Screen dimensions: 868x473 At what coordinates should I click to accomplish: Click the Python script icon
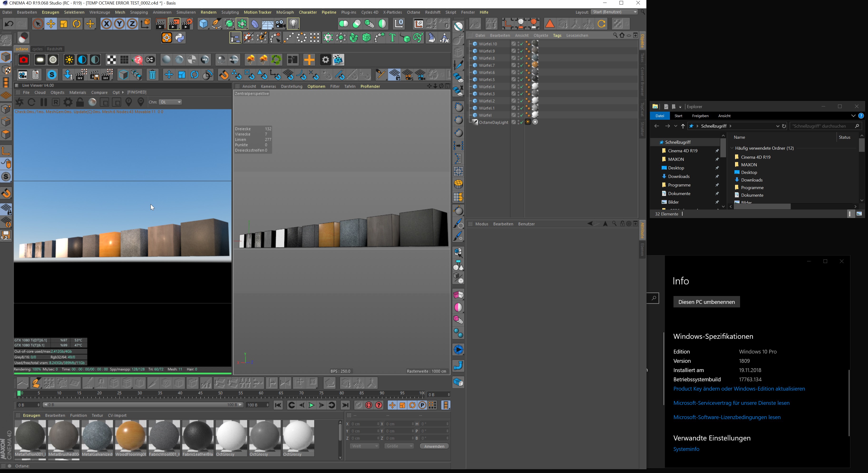tap(180, 38)
